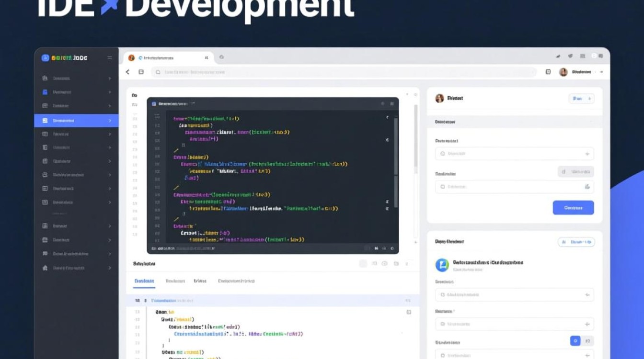The image size is (644, 359).
Task: Click the small outlined button beside profile name
Action: click(581, 99)
